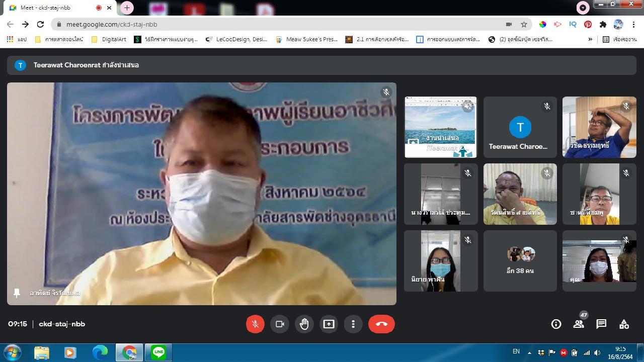This screenshot has width=644, height=362.
Task: Select Teerawat Charoe... participant tile
Action: 520,127
